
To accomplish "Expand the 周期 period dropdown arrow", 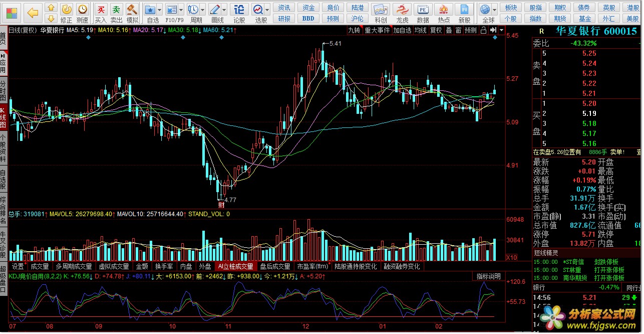I will tap(203, 10).
